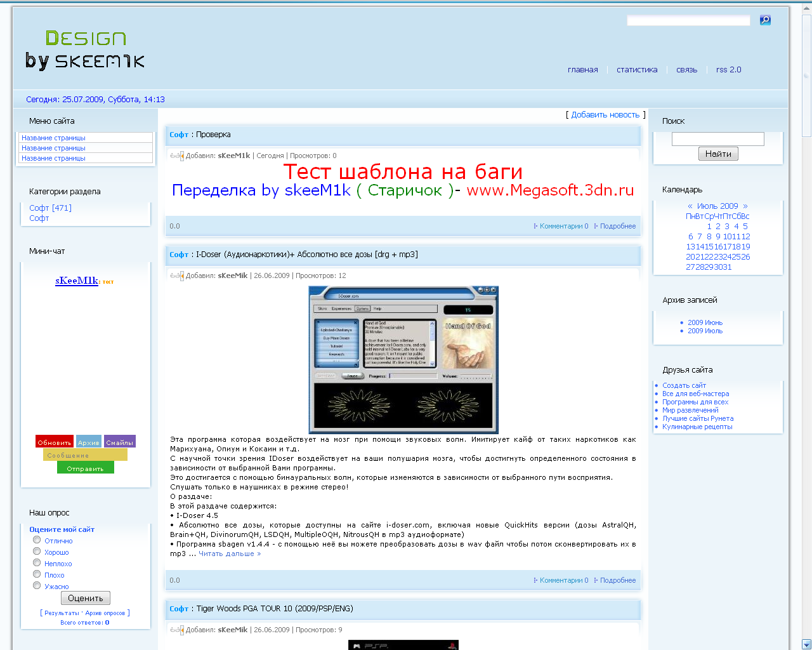
Task: Click the Июль 2009 calendar heading
Action: click(717, 206)
